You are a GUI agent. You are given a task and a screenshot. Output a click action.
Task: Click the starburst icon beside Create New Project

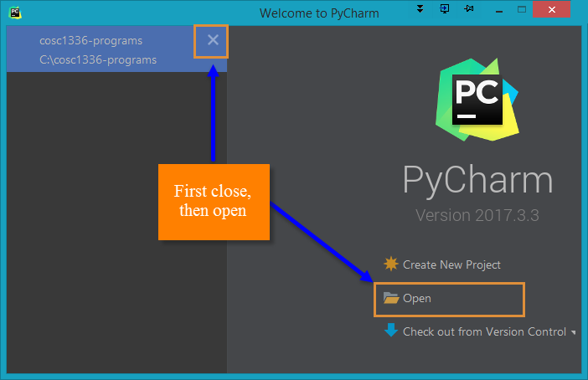click(x=390, y=264)
